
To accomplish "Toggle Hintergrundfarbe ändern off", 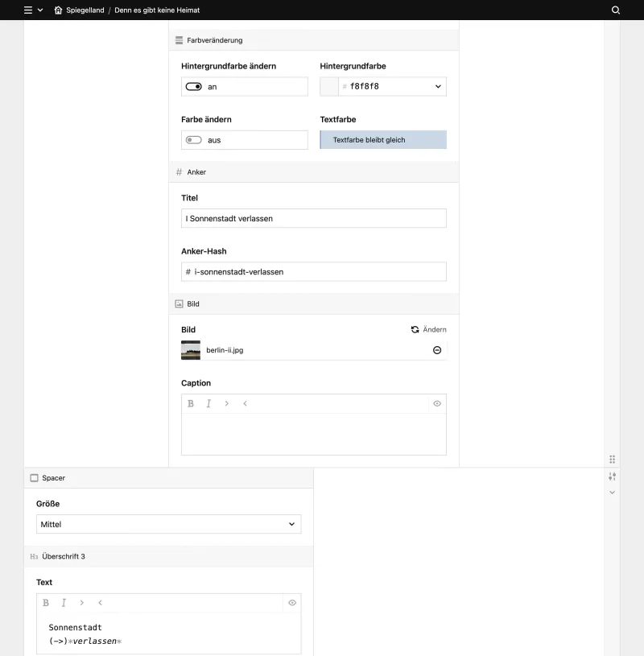I will 194,86.
